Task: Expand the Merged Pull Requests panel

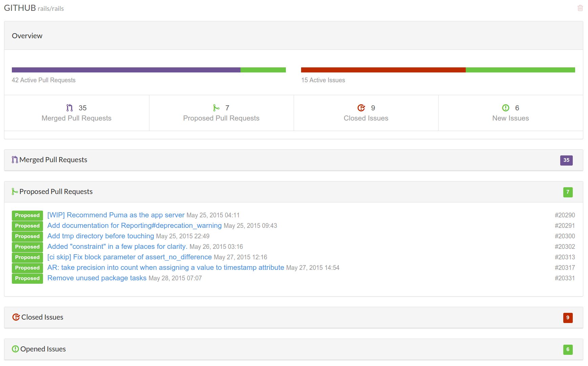Action: (293, 160)
